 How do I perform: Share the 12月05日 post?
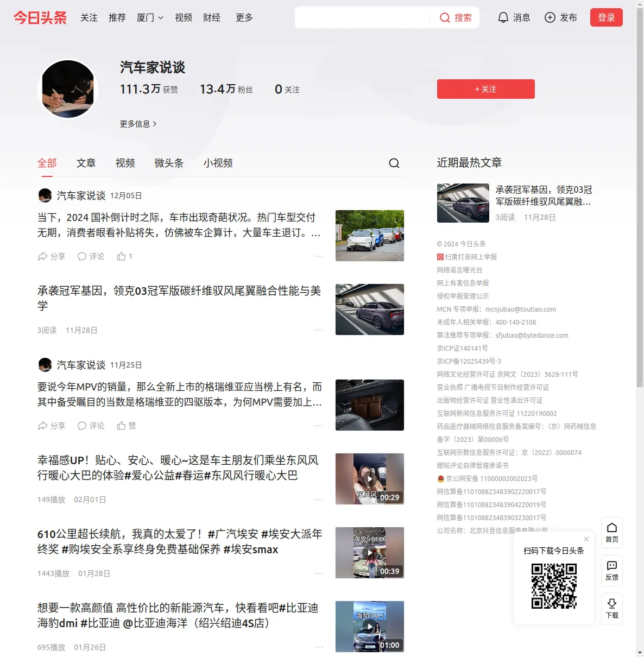[x=51, y=256]
